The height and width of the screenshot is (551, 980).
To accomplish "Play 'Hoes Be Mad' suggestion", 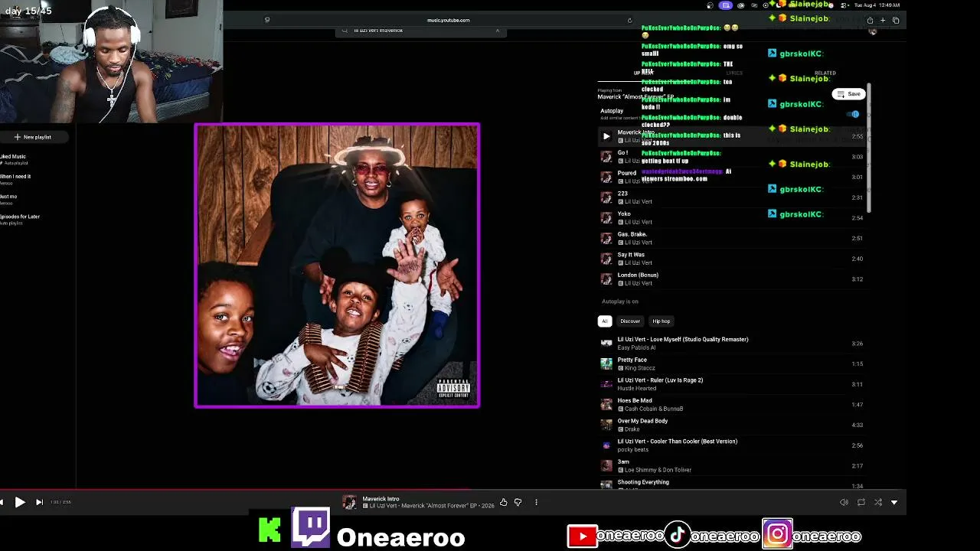I will (x=732, y=404).
